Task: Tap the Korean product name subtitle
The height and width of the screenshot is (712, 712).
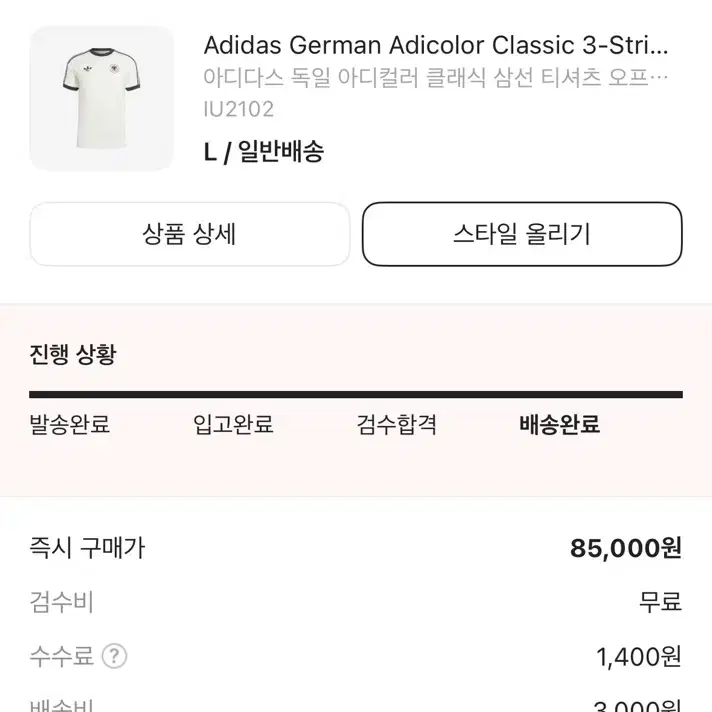Action: click(436, 78)
